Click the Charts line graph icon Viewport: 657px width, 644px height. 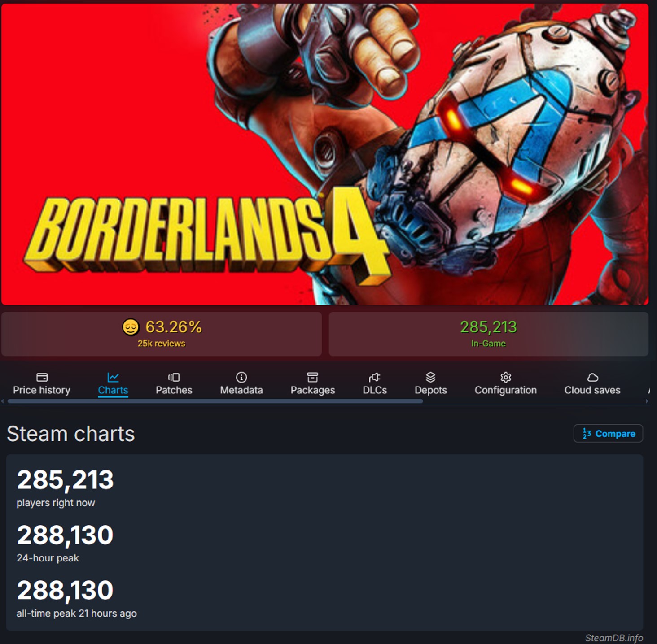[x=113, y=377]
